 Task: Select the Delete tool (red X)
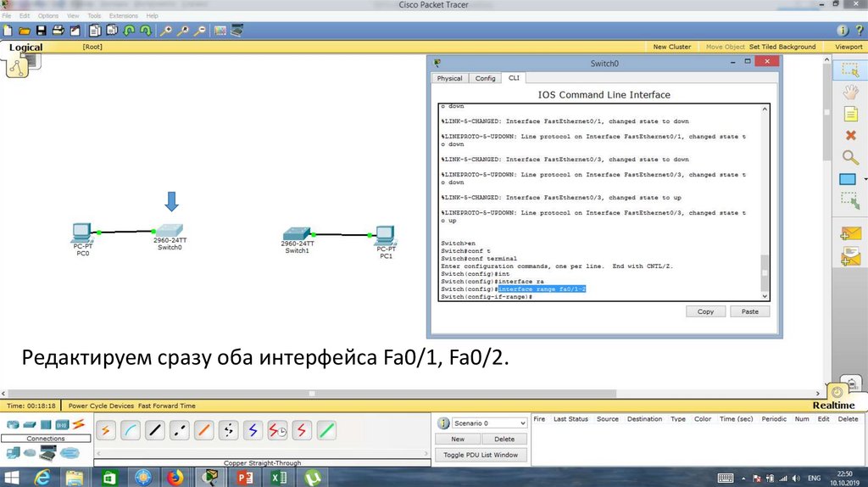[x=850, y=136]
